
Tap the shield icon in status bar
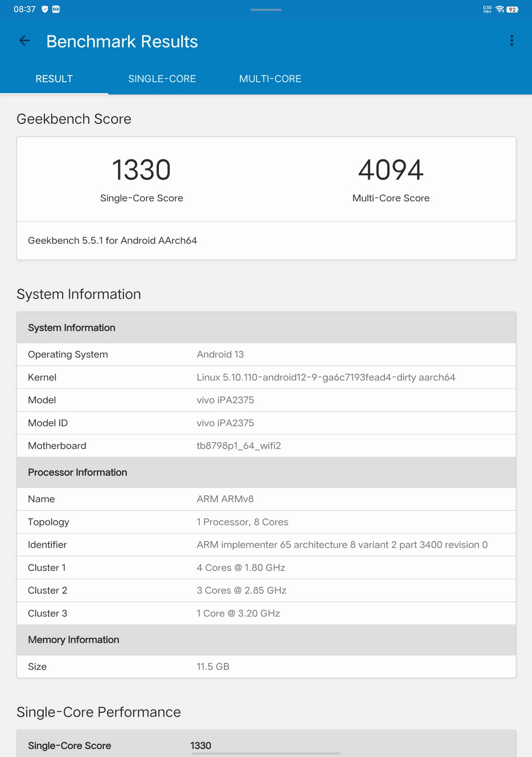pyautogui.click(x=45, y=9)
